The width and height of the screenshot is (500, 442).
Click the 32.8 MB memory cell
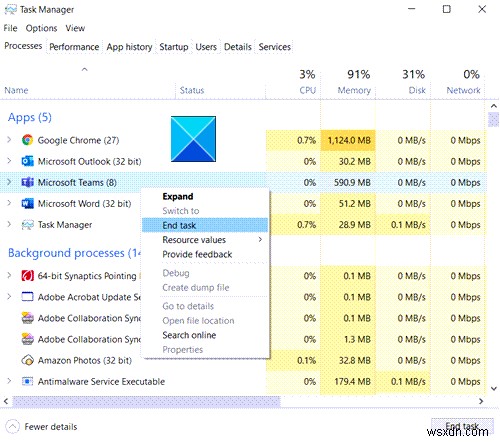click(348, 360)
